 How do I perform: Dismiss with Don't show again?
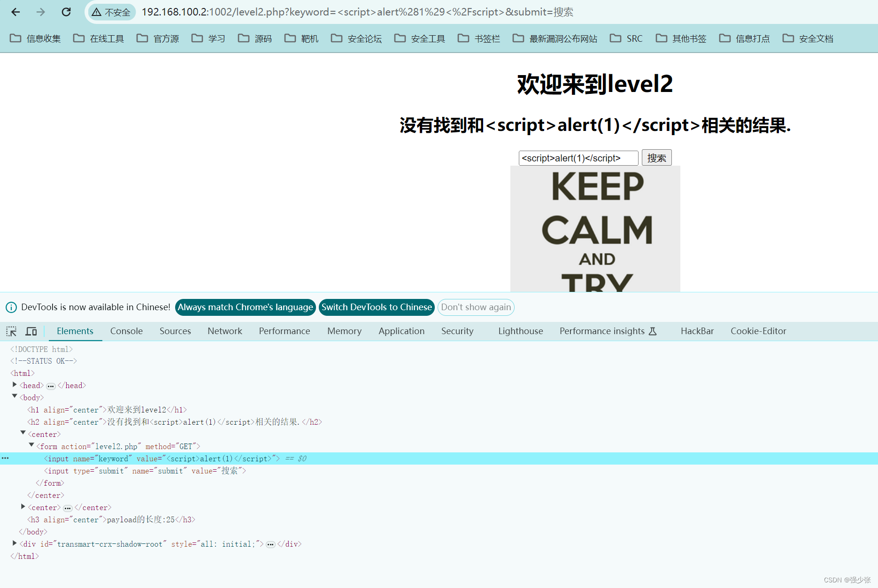point(476,307)
